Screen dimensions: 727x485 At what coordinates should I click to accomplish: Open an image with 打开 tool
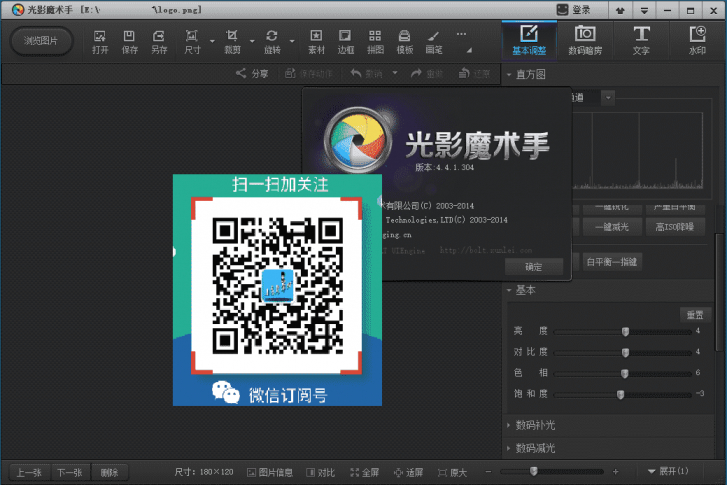tap(100, 42)
